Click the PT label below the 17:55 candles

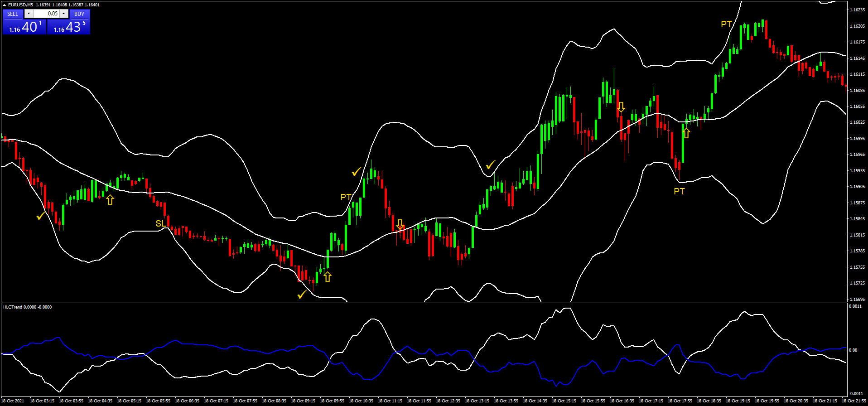(x=679, y=191)
